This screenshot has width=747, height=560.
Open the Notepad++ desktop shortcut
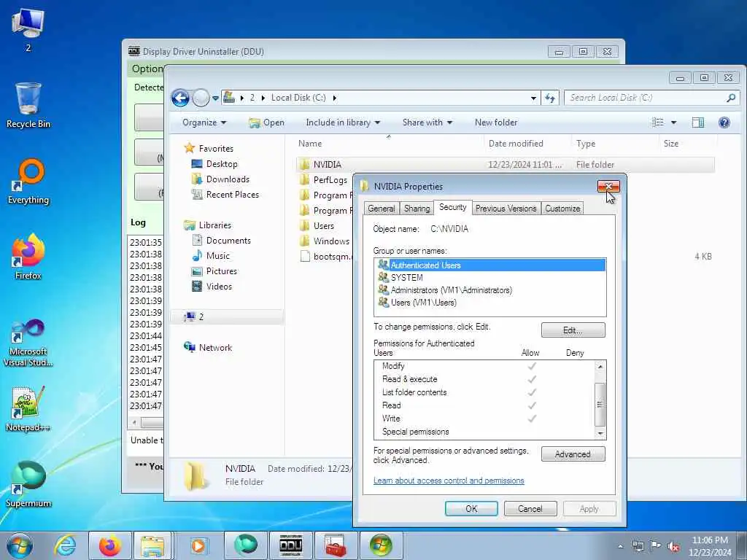pyautogui.click(x=28, y=409)
